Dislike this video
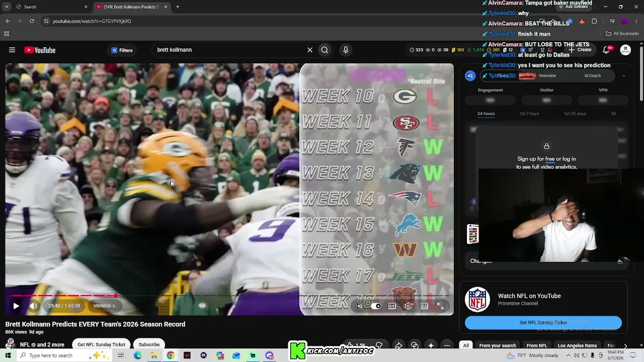 tap(379, 345)
